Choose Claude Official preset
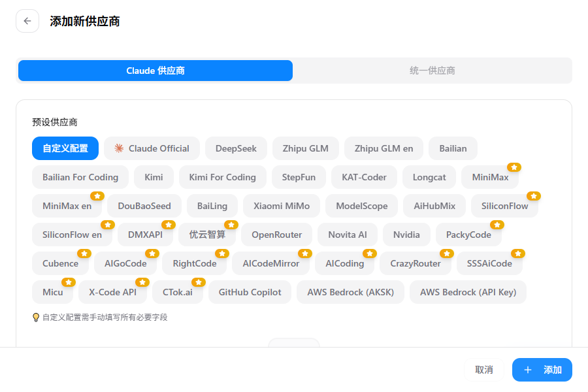Screen dimensions: 588x392 coord(152,148)
